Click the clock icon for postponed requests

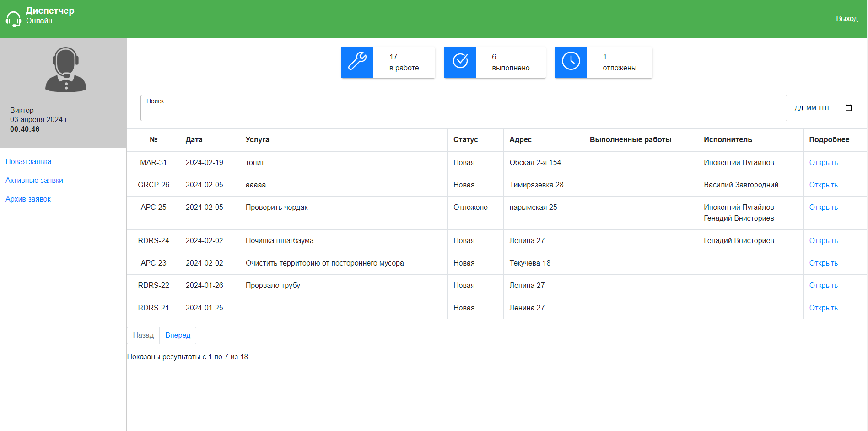[571, 61]
